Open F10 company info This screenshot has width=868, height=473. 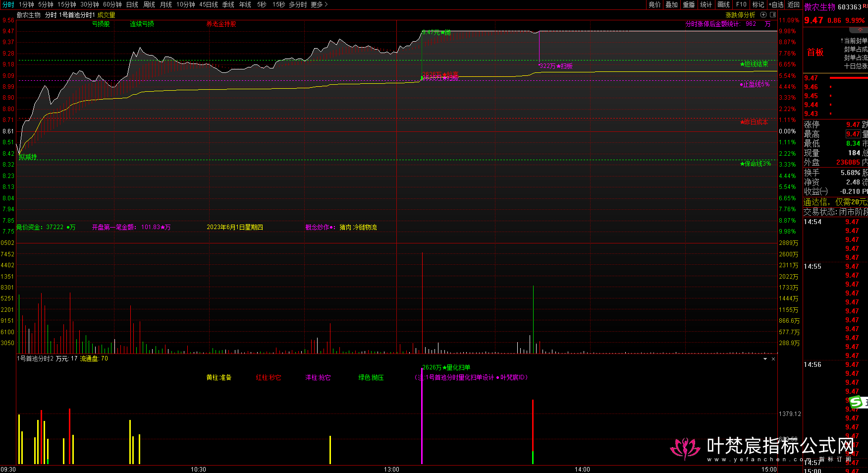pos(741,4)
